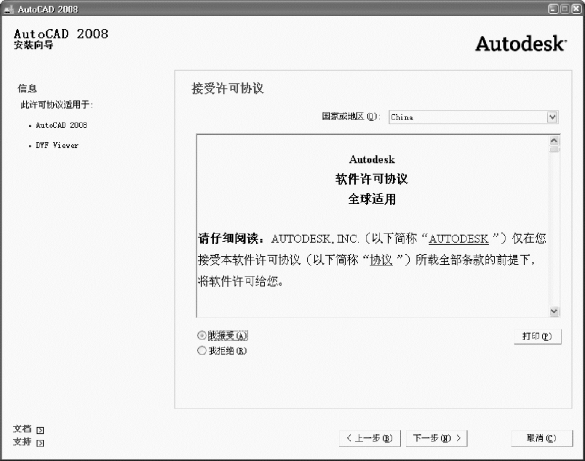Click the 此许可协议适用于 label
Screen dimensions: 585x461
point(57,105)
